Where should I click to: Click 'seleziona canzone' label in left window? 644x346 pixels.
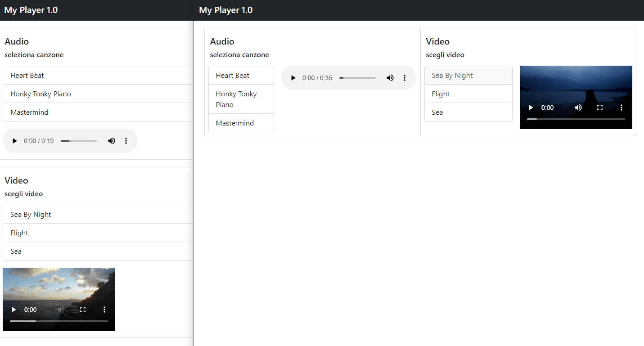(34, 55)
